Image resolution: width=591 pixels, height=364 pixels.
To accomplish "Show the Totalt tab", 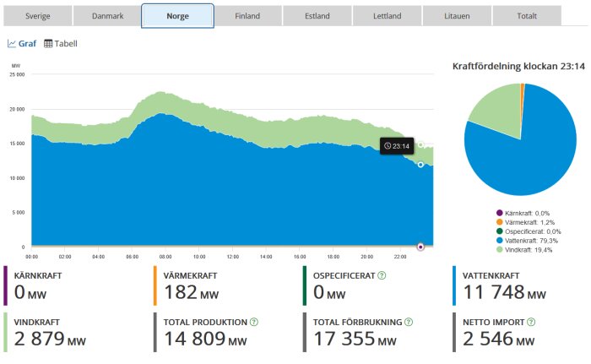I will pyautogui.click(x=527, y=16).
